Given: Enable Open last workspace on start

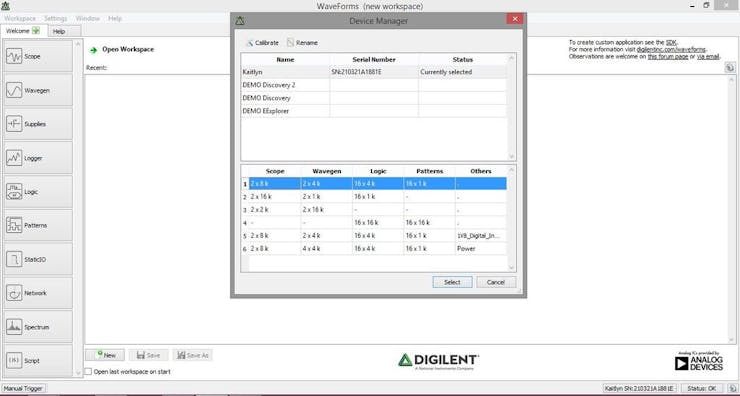Looking at the screenshot, I should [x=88, y=371].
